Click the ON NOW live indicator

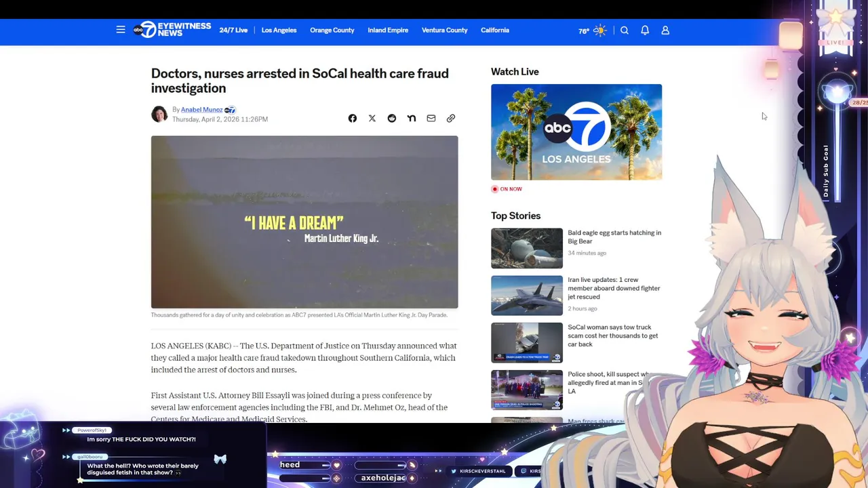pyautogui.click(x=507, y=189)
